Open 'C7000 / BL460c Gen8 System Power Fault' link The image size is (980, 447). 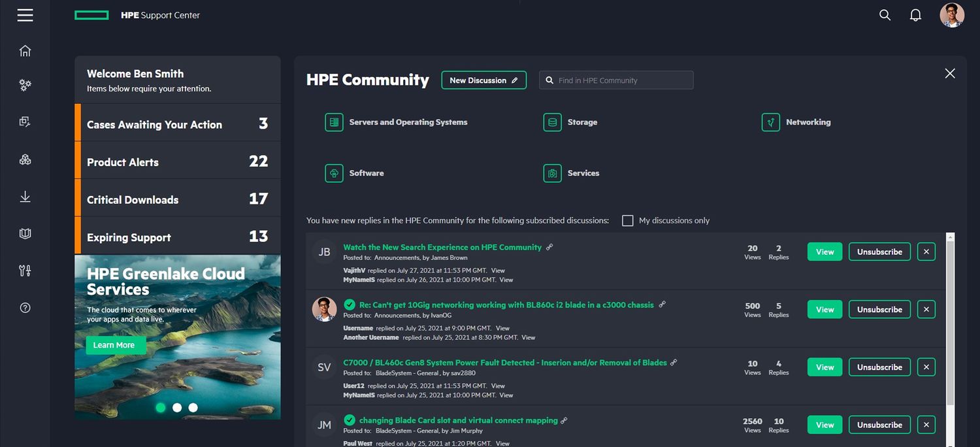coord(505,362)
